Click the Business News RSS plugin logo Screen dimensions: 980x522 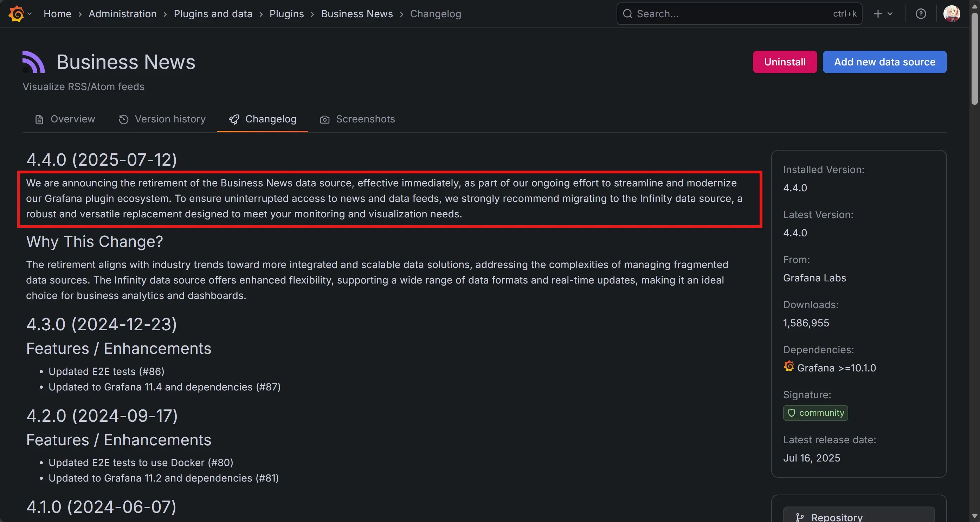(33, 62)
